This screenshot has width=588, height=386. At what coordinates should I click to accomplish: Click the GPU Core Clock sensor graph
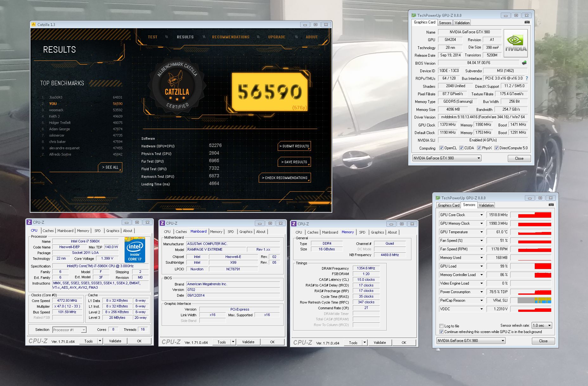tap(531, 215)
